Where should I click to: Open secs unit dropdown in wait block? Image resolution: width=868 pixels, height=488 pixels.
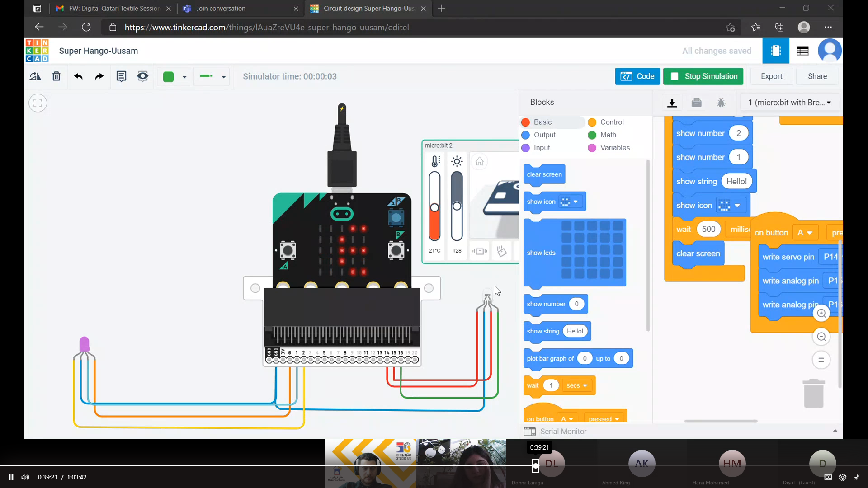click(577, 385)
